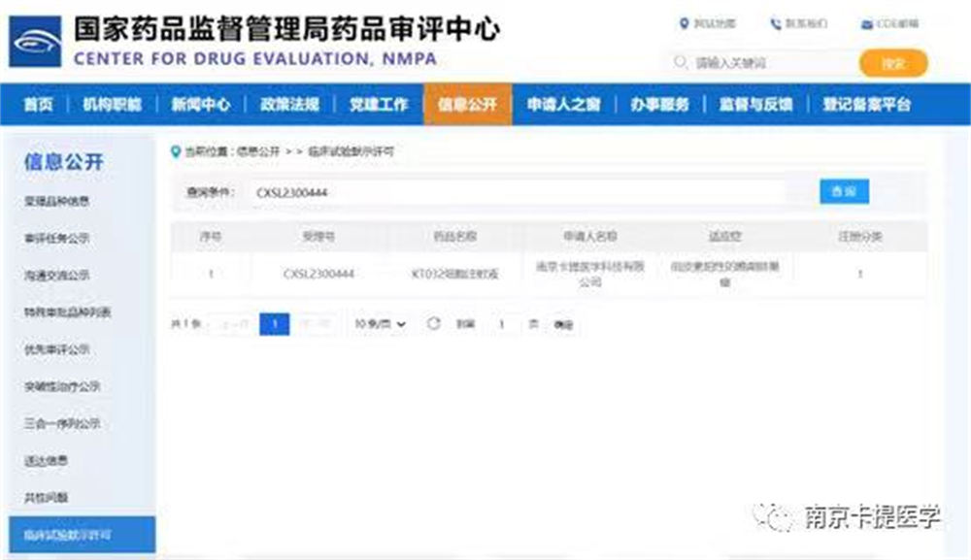Open 受理品种信息 in sidebar

[57, 201]
